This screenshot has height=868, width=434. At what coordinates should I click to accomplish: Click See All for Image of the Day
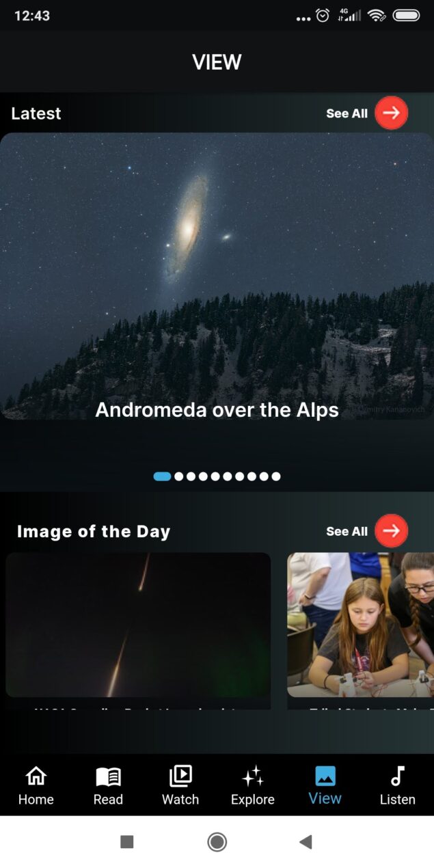pyautogui.click(x=347, y=531)
